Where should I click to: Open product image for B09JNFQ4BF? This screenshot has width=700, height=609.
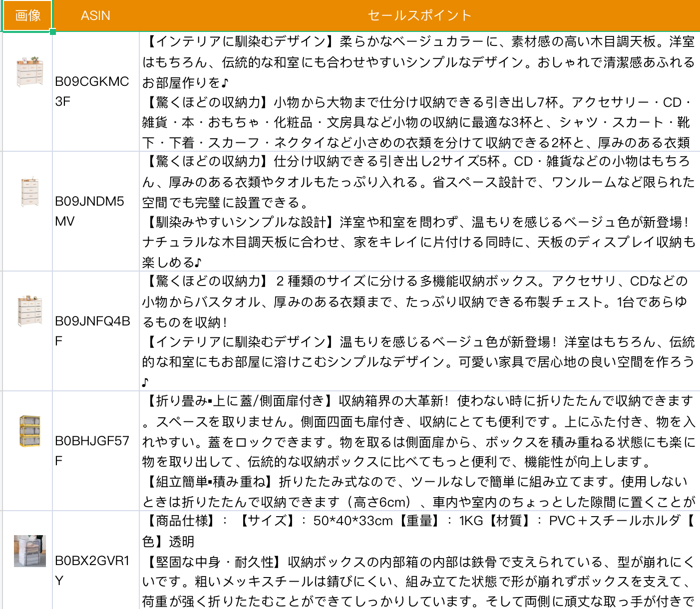29,311
